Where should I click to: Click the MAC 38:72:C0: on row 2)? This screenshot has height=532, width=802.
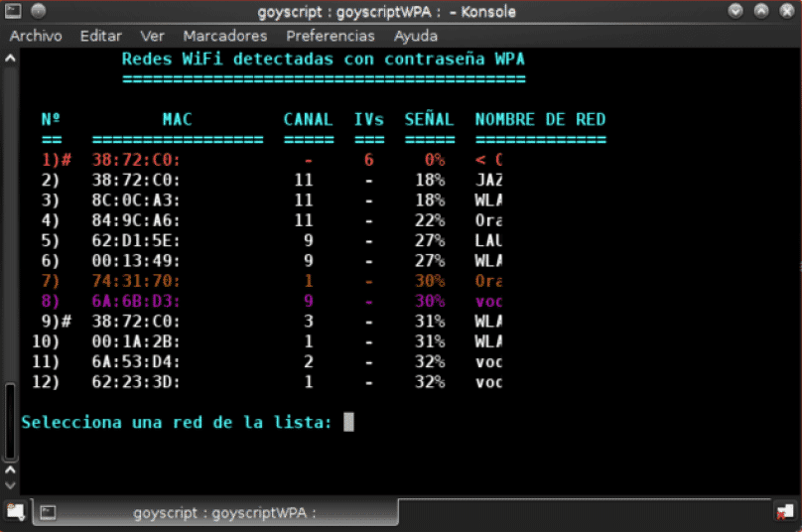tap(136, 180)
